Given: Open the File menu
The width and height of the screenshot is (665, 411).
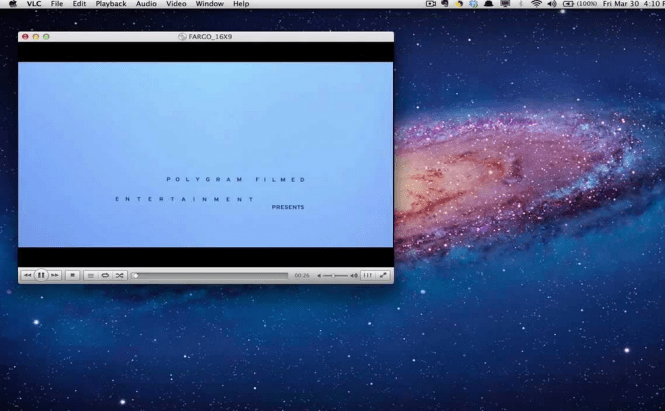Looking at the screenshot, I should (57, 4).
